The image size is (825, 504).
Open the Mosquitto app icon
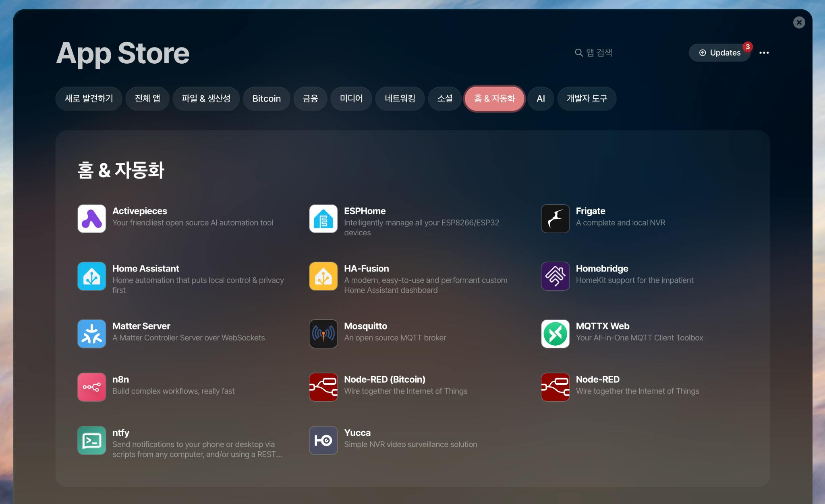[x=323, y=334]
